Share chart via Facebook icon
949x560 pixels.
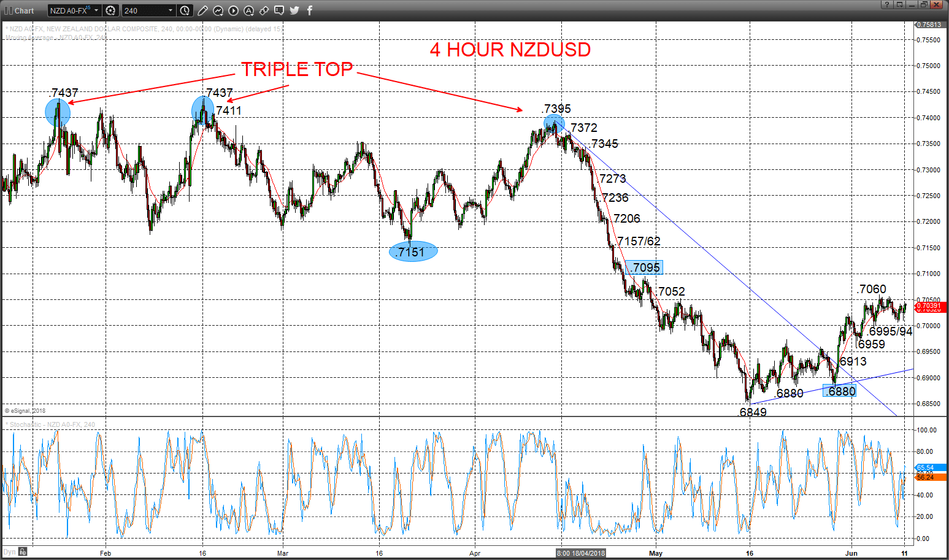pyautogui.click(x=310, y=10)
